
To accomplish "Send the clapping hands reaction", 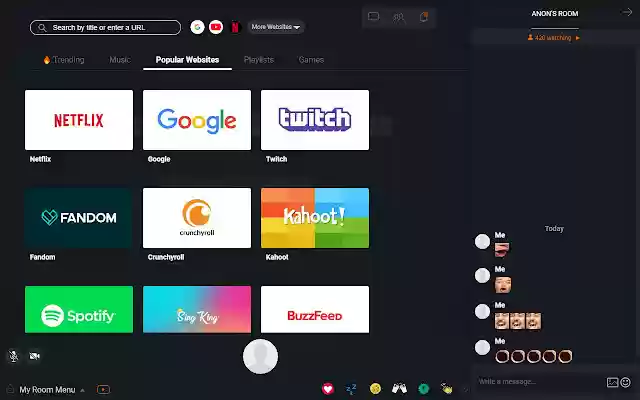I will click(x=447, y=389).
